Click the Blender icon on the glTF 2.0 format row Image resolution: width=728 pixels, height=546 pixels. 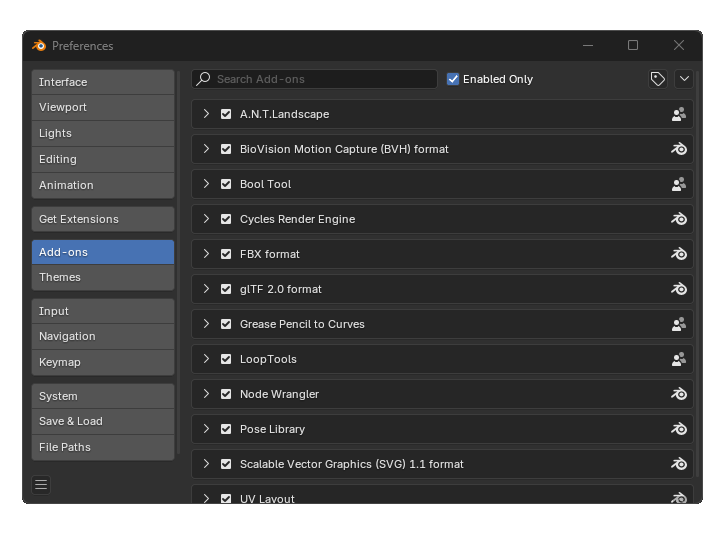pos(679,289)
